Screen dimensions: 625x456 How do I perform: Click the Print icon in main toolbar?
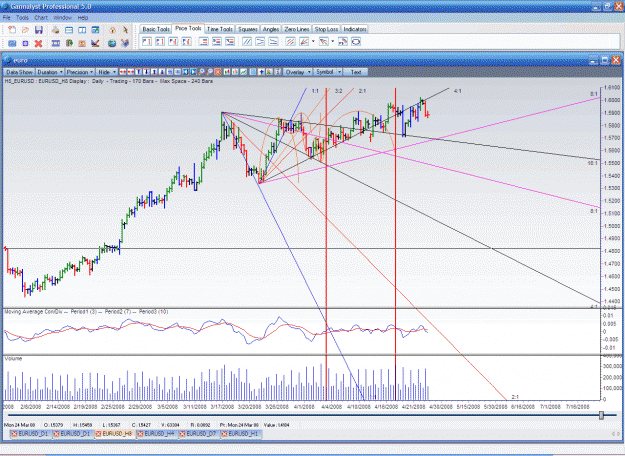[56, 30]
